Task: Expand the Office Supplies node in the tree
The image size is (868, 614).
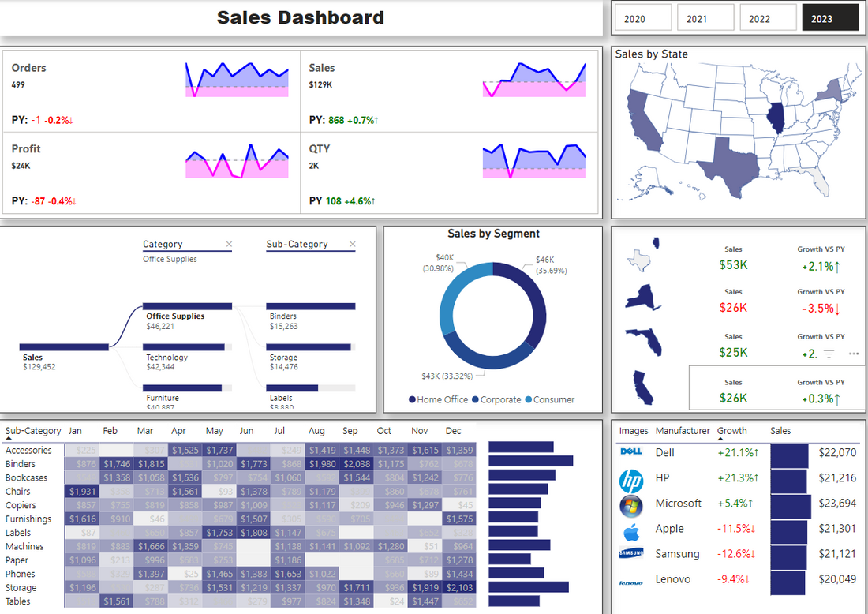Action: coord(187,306)
